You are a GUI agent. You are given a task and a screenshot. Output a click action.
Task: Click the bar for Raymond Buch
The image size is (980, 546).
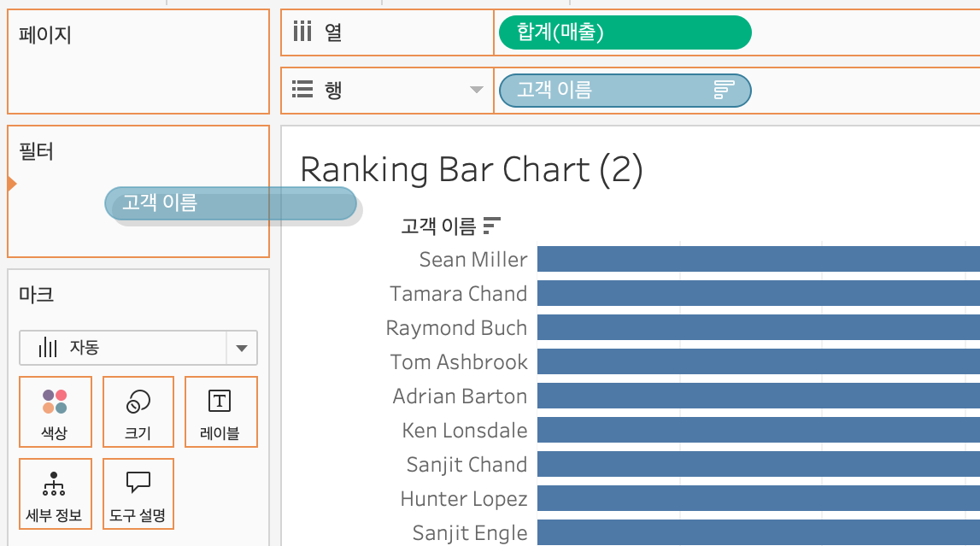point(759,327)
